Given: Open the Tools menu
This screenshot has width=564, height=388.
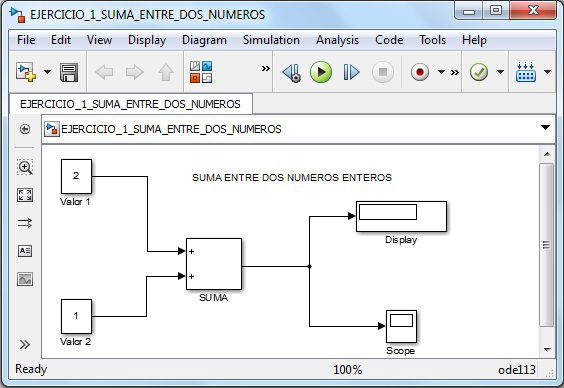Looking at the screenshot, I should (432, 40).
